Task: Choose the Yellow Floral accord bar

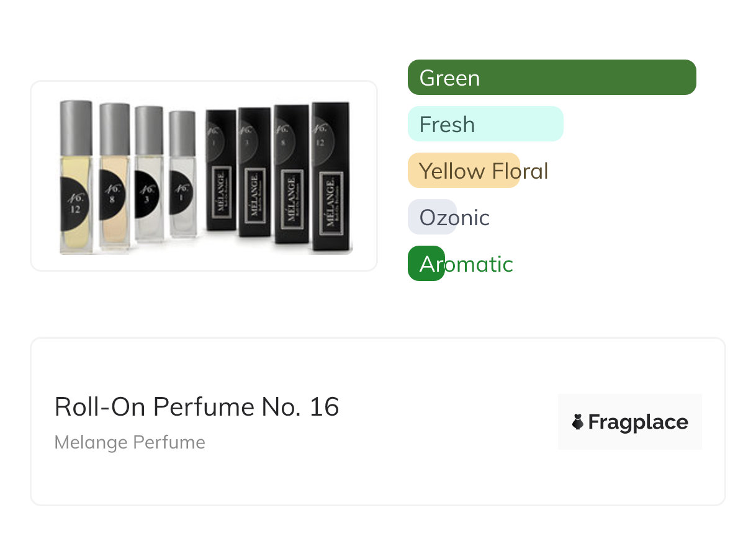Action: (464, 171)
